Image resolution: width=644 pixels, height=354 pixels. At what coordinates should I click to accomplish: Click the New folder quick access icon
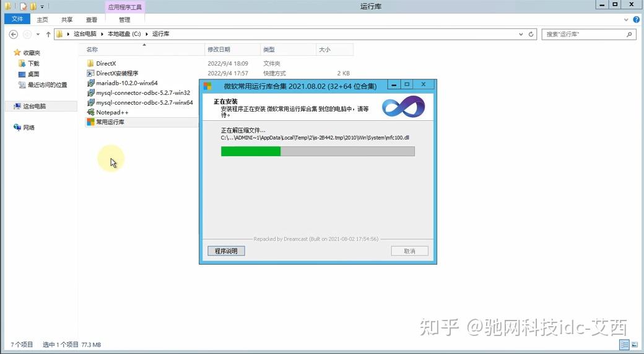pyautogui.click(x=33, y=7)
